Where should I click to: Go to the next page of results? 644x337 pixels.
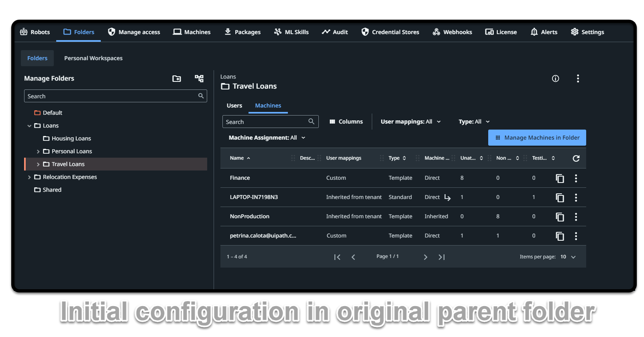(426, 257)
